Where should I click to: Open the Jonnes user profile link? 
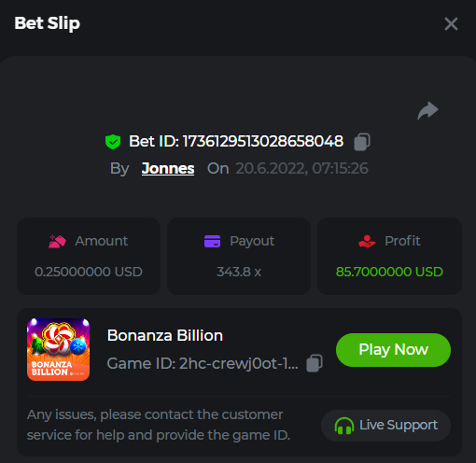[x=168, y=169]
